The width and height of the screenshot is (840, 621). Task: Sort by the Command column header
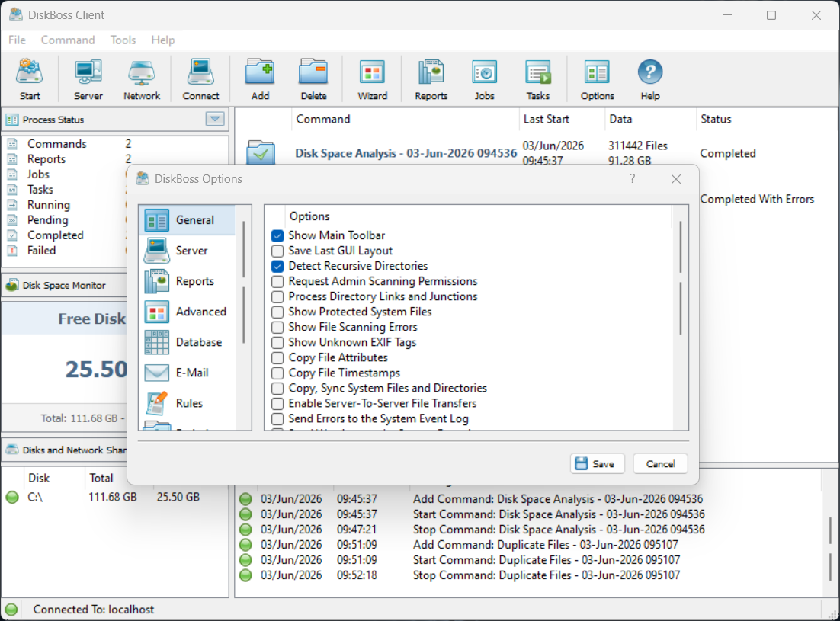coord(406,119)
